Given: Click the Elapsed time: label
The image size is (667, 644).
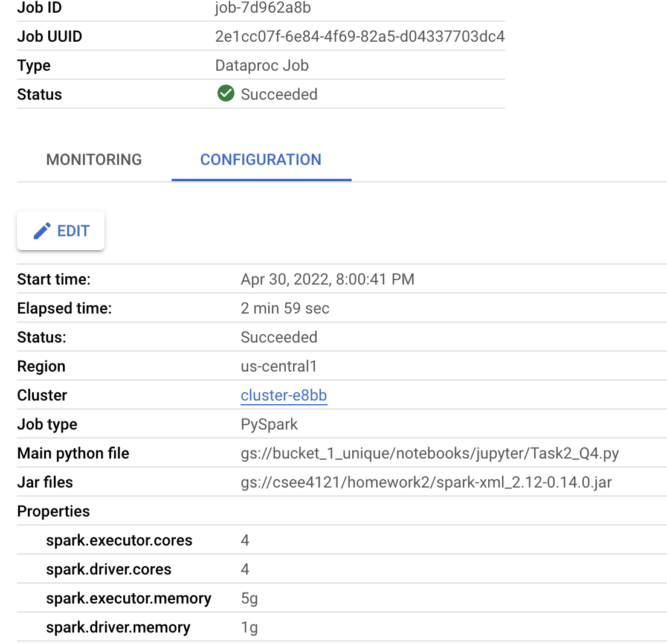Looking at the screenshot, I should click(x=64, y=308).
